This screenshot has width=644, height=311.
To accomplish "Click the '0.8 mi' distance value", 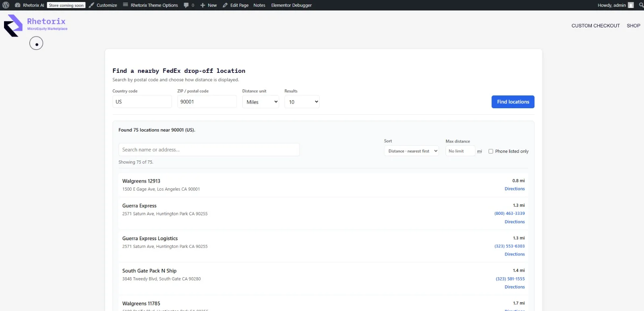I will pyautogui.click(x=518, y=181).
